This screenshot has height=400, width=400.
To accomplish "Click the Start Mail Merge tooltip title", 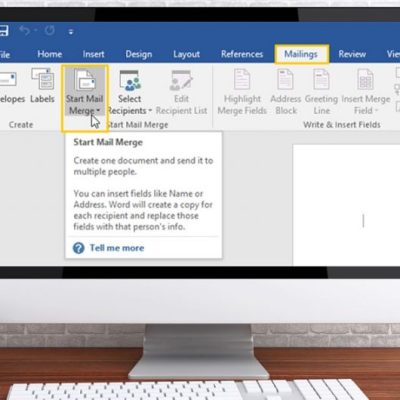I will click(x=108, y=142).
